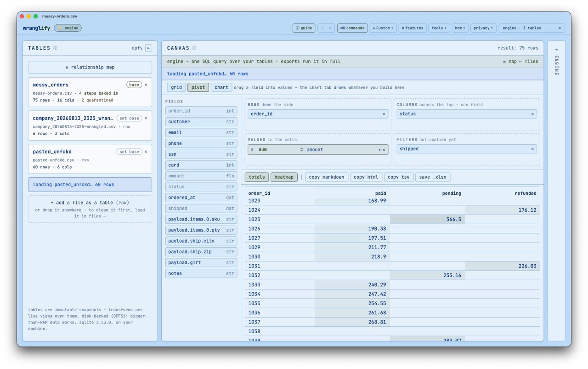Viewport: 588px width, 369px height.
Task: Switch to the grid tab
Action: tap(176, 87)
